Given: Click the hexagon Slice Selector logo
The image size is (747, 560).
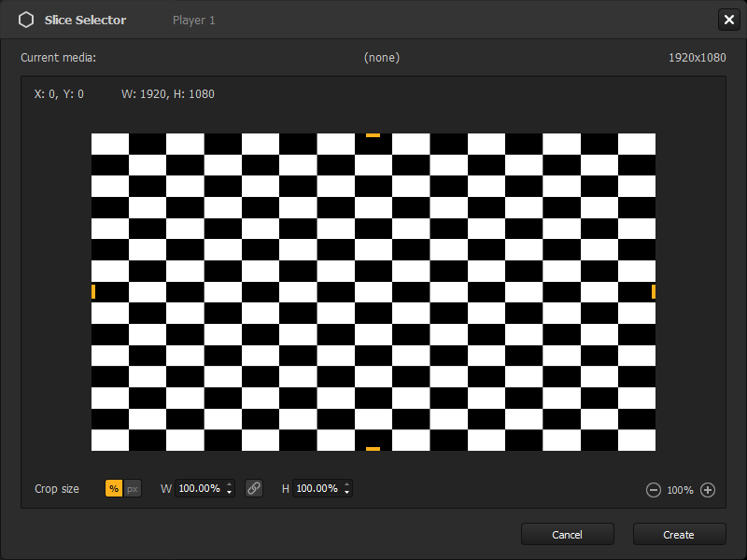Looking at the screenshot, I should pyautogui.click(x=26, y=19).
